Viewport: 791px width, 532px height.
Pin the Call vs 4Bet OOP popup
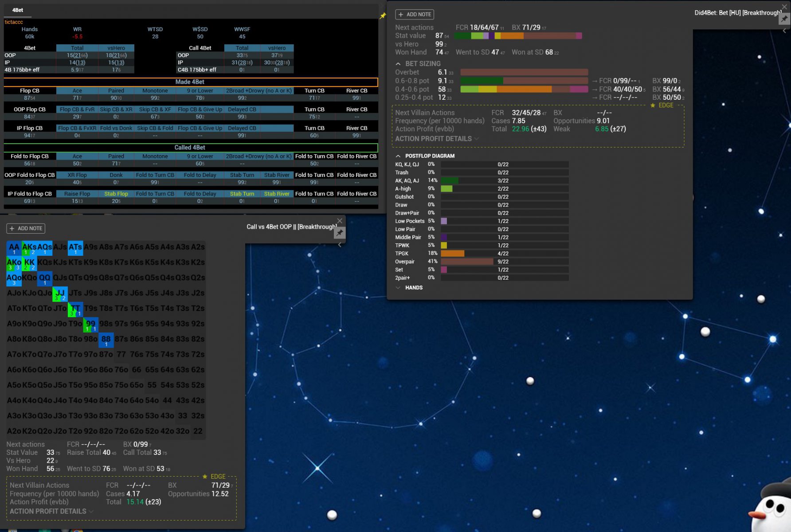340,233
